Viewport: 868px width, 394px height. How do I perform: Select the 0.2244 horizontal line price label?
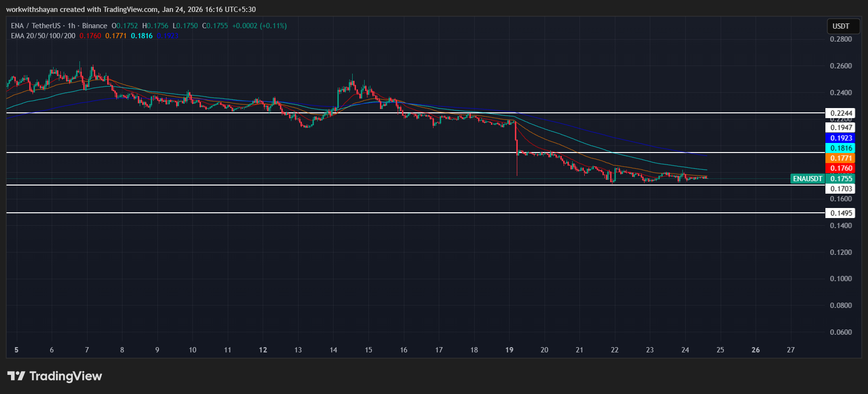tap(841, 113)
